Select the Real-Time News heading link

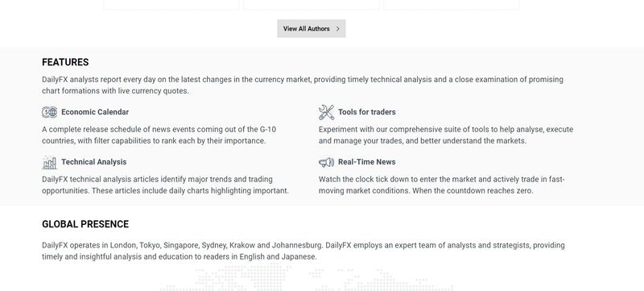[367, 162]
